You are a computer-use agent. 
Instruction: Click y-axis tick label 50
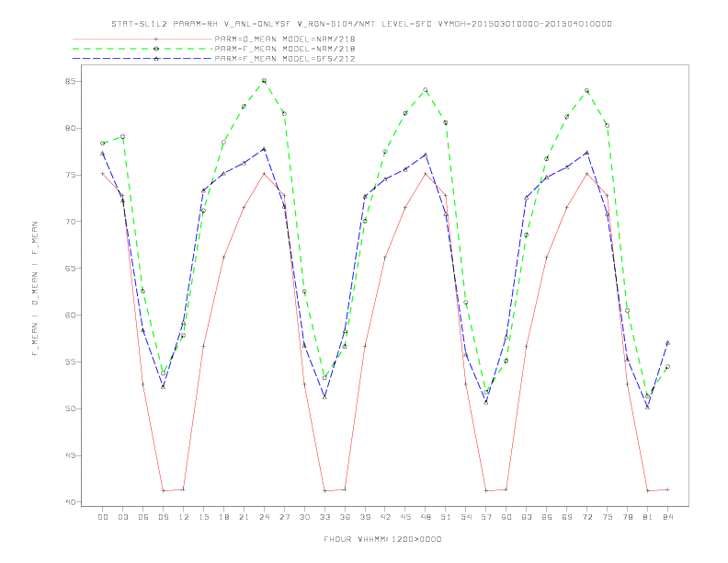point(70,408)
